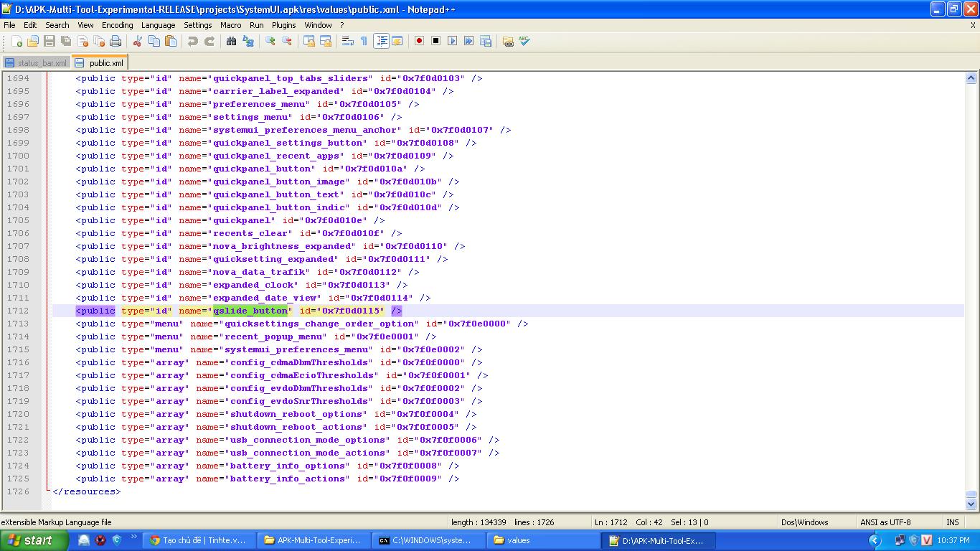Open the File menu

[x=9, y=25]
